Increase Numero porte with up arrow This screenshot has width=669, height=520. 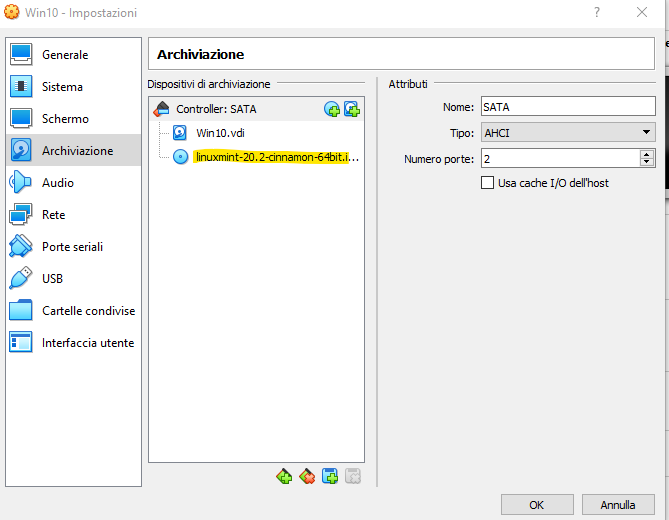(647, 154)
